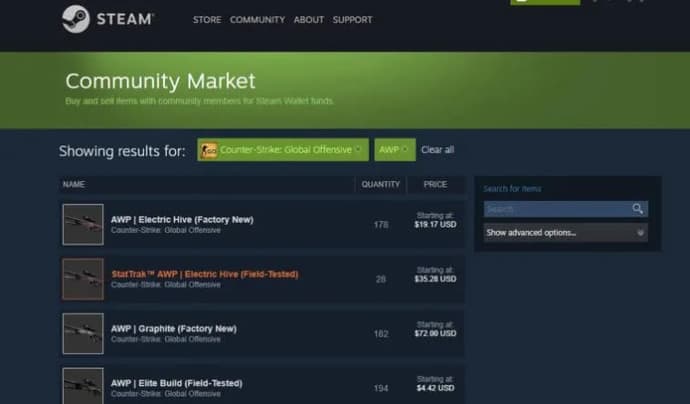The image size is (690, 404).
Task: Open AWP | Graphite (Factory New) listing
Action: (x=174, y=329)
